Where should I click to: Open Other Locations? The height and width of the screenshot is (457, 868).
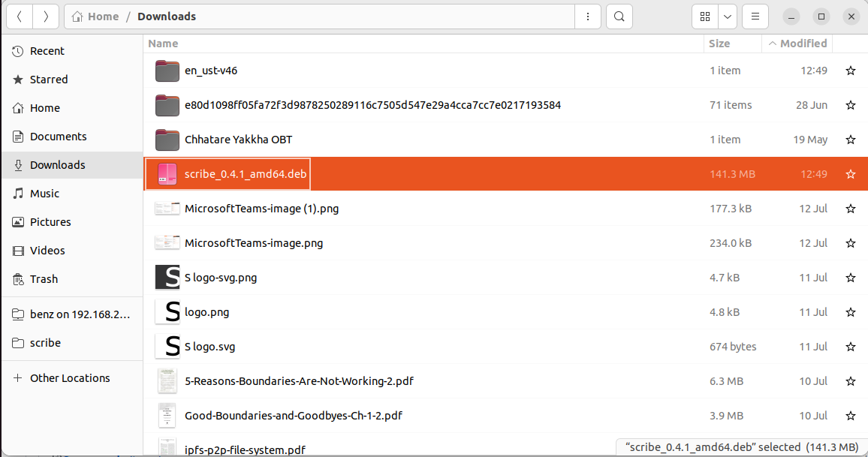click(70, 378)
